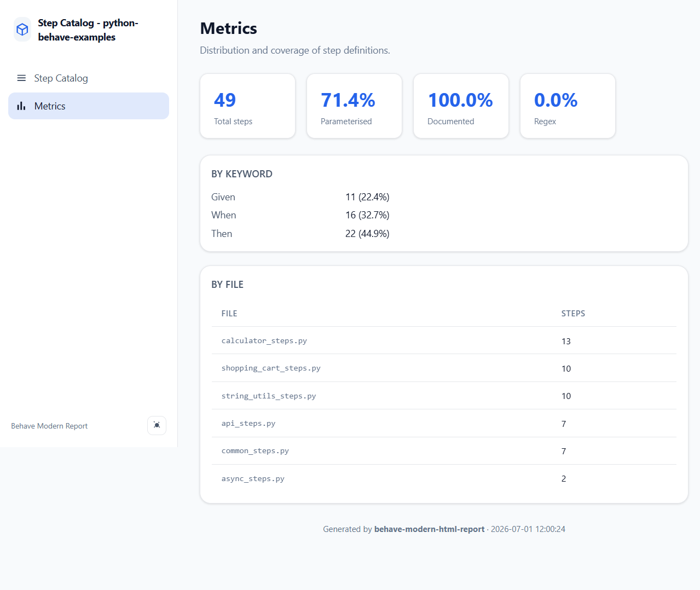The height and width of the screenshot is (590, 700).
Task: Click string_utils_steps.py file name
Action: [269, 396]
